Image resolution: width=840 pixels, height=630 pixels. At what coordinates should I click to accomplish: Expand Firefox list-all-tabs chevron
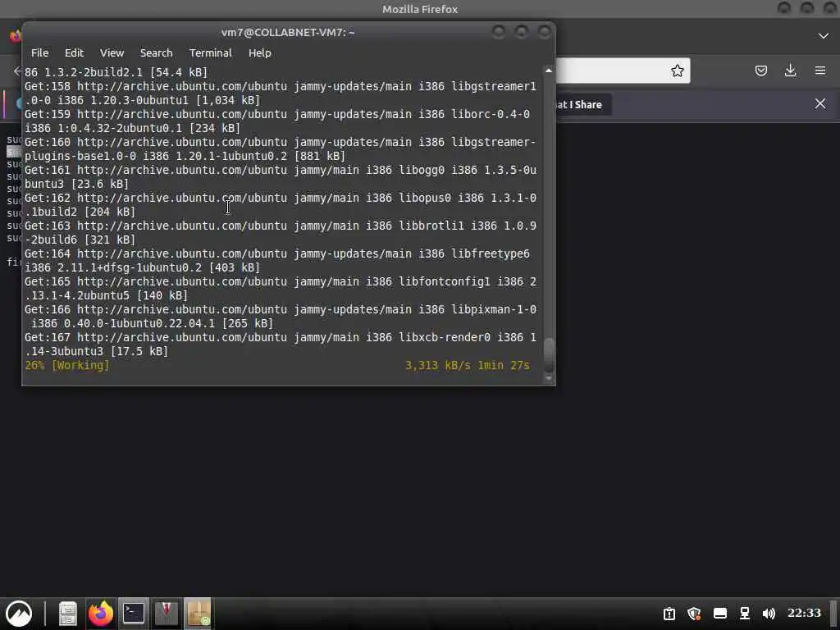tap(824, 36)
